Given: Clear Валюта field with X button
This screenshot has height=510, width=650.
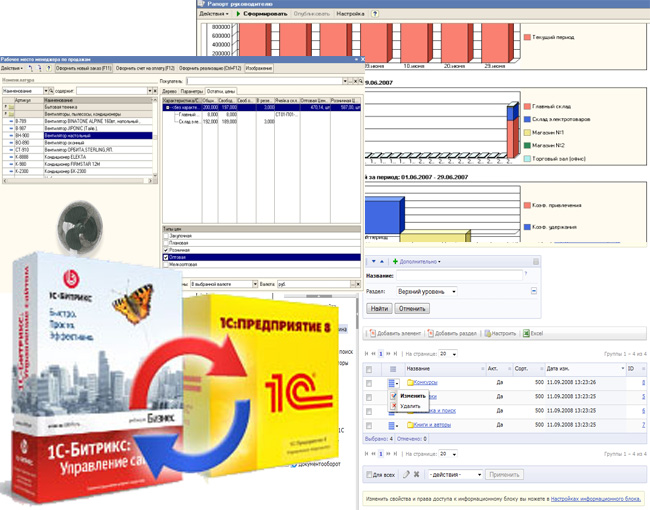Looking at the screenshot, I should (358, 284).
